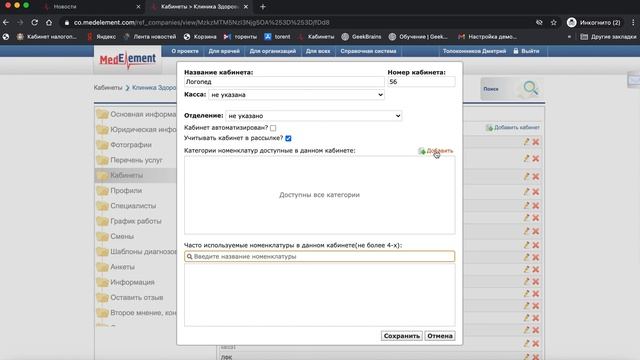Image resolution: width=640 pixels, height=360 pixels.
Task: Open the Для организаций menu
Action: [273, 51]
